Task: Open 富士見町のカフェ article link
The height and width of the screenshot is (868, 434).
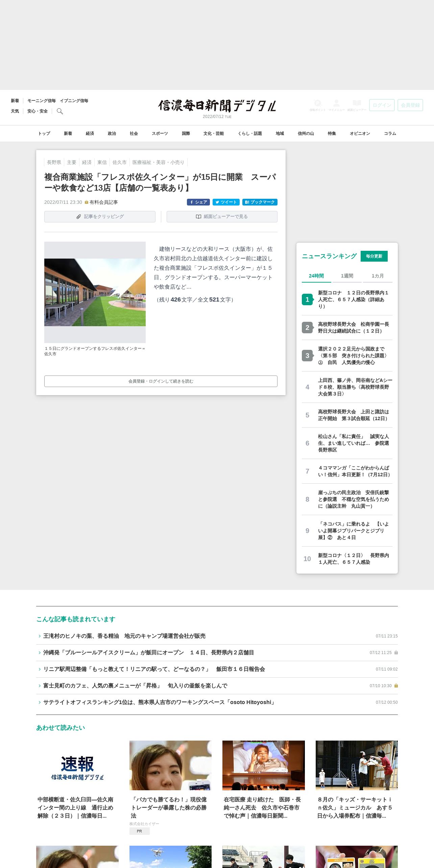Action: [135, 686]
